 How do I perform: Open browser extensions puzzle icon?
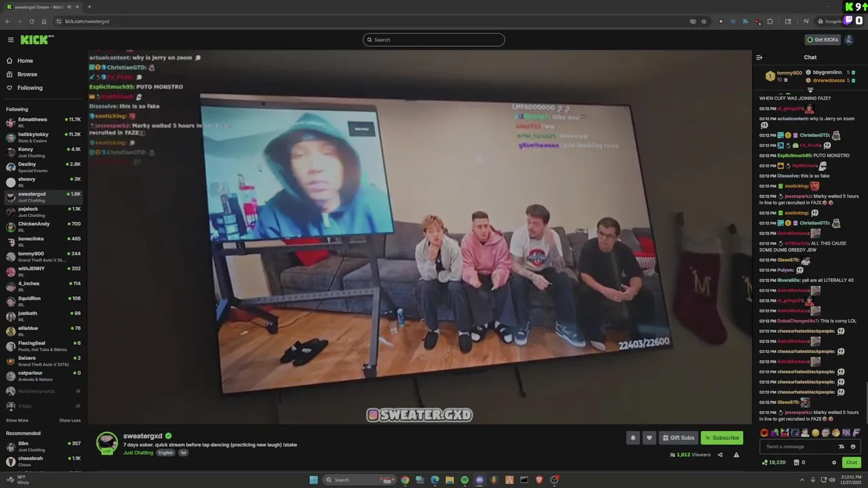coord(770,22)
